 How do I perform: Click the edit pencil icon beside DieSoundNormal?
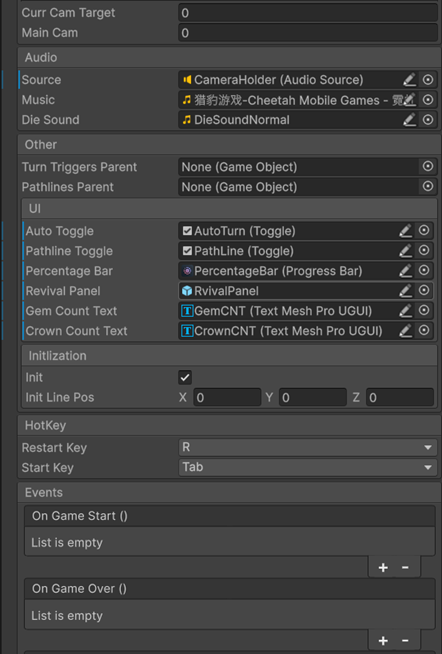[x=409, y=120]
